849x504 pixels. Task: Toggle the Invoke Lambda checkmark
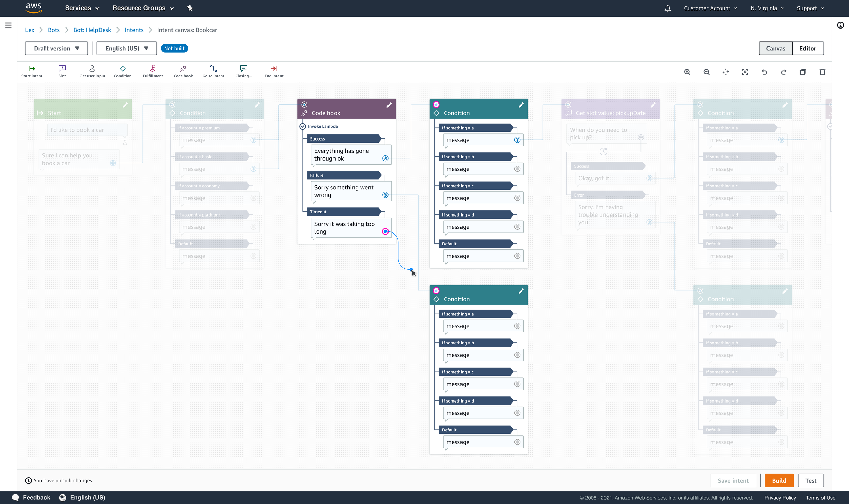click(302, 126)
